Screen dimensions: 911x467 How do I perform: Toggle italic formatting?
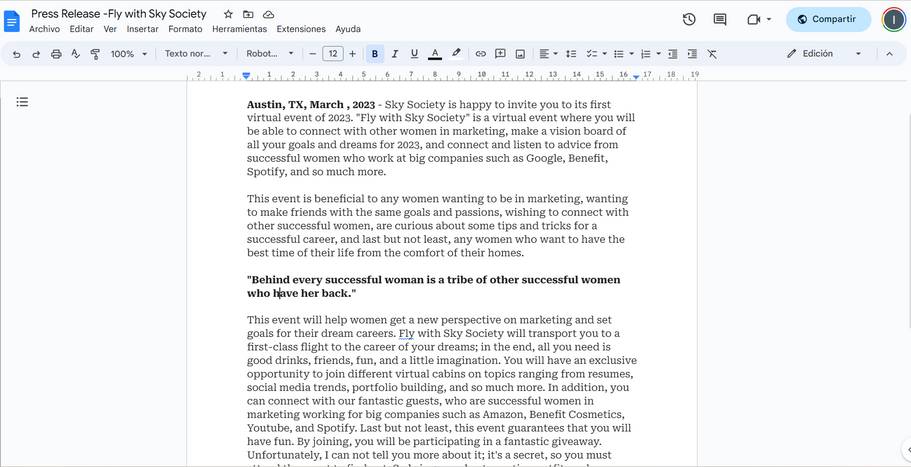point(395,54)
